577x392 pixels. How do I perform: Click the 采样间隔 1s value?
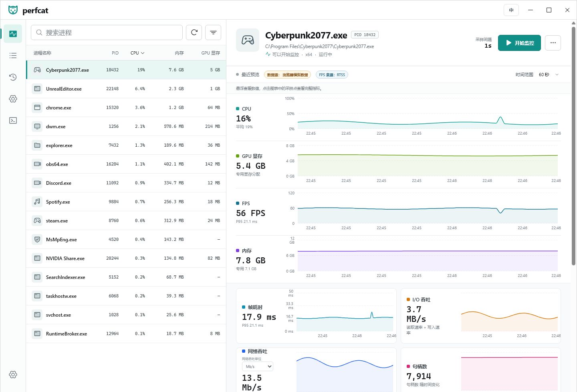tap(488, 46)
